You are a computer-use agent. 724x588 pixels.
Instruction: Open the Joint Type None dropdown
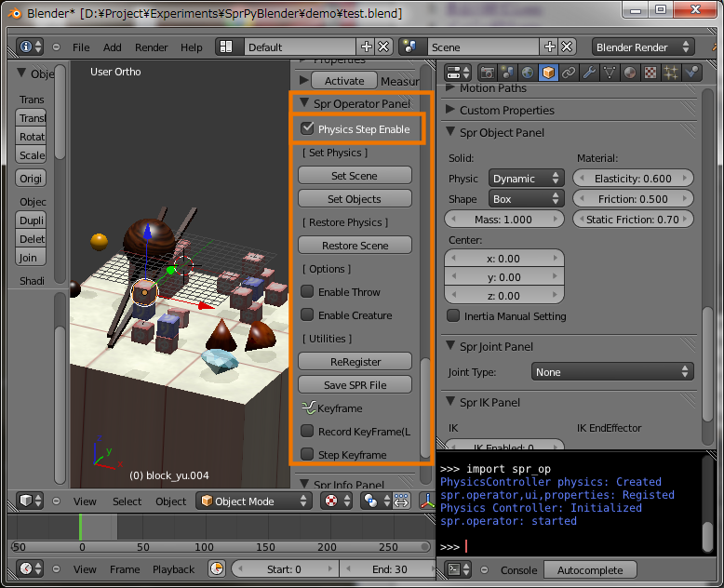coord(612,371)
